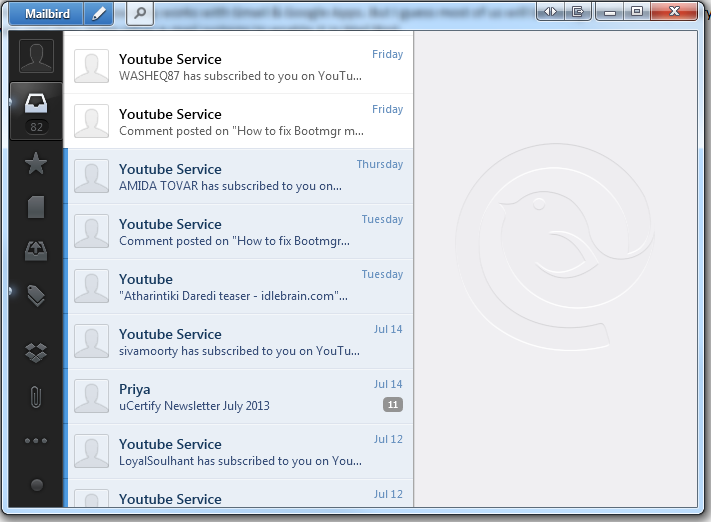The height and width of the screenshot is (522, 711).
Task: Open LoyalSoulhant has subscribed email
Action: pos(239,451)
